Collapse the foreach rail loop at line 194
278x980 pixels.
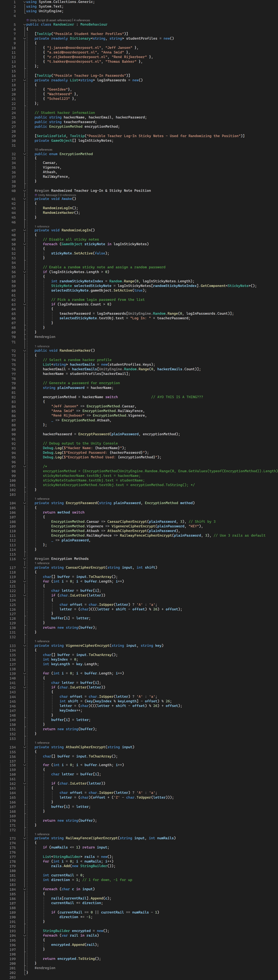pyautogui.click(x=25, y=935)
